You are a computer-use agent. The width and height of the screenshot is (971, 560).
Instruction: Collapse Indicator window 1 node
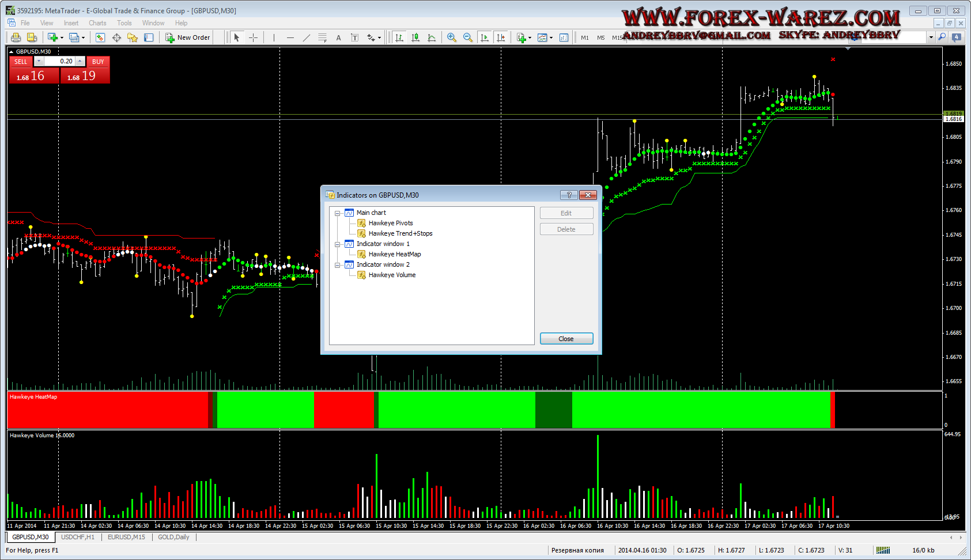[x=338, y=244]
